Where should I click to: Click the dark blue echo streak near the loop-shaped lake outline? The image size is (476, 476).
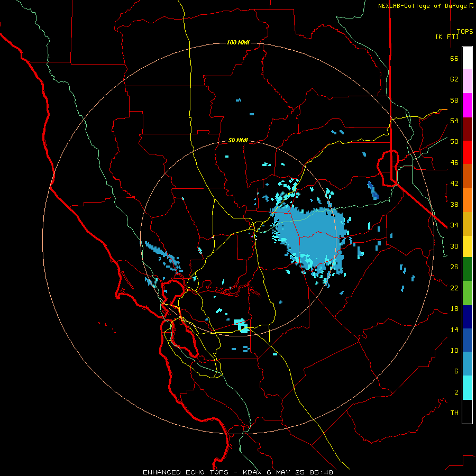[x=373, y=190]
